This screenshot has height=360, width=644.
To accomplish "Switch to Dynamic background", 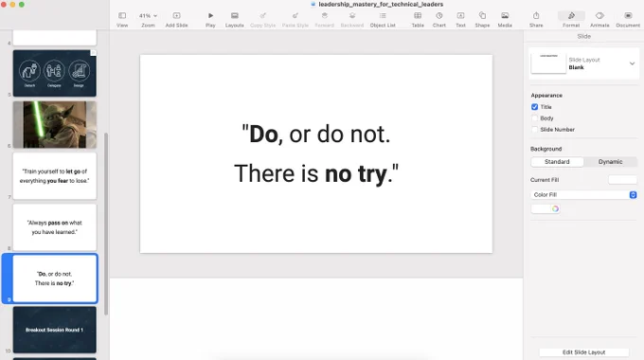I will tap(610, 161).
